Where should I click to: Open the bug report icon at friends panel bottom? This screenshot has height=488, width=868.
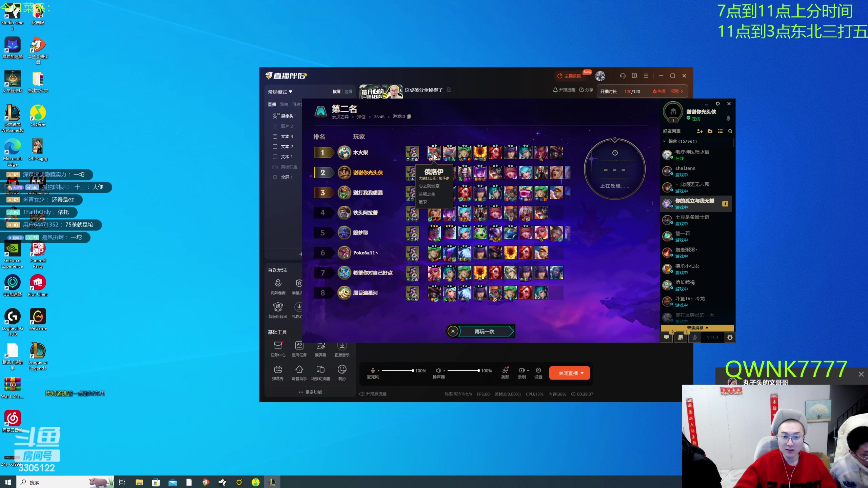click(x=730, y=337)
